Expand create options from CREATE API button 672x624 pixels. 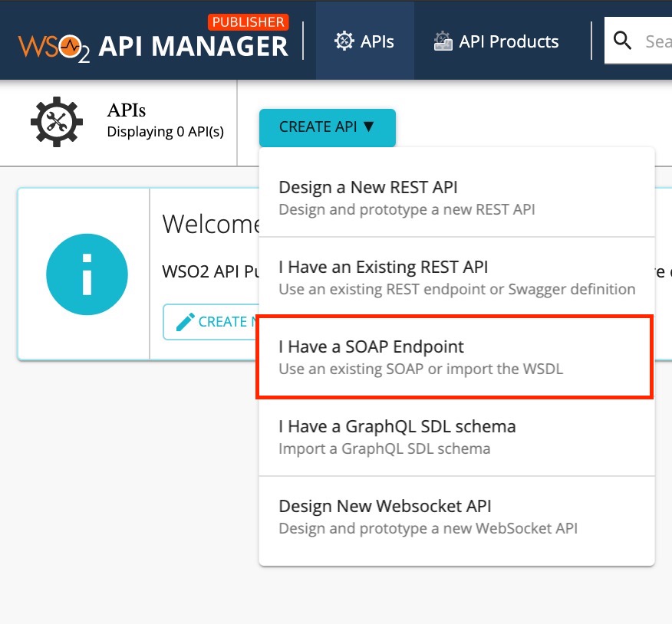pyautogui.click(x=328, y=128)
